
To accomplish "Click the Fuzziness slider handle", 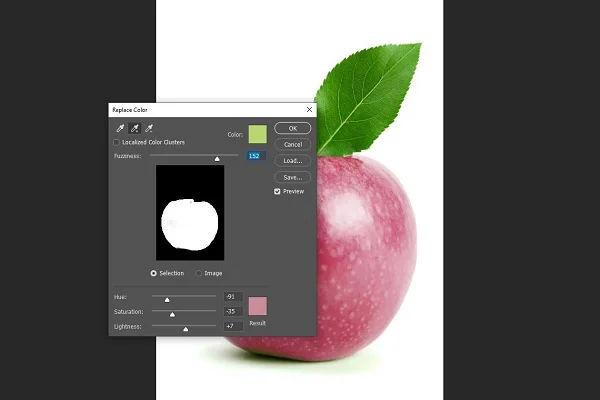I will point(216,158).
